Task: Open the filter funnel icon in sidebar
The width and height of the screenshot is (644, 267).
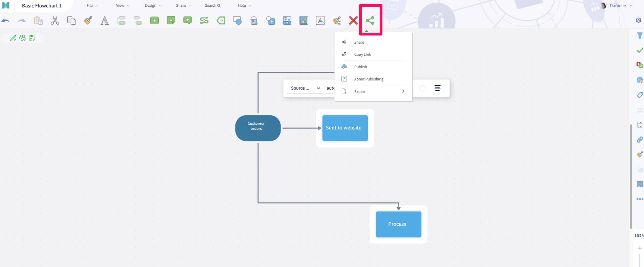Action: pyautogui.click(x=640, y=35)
